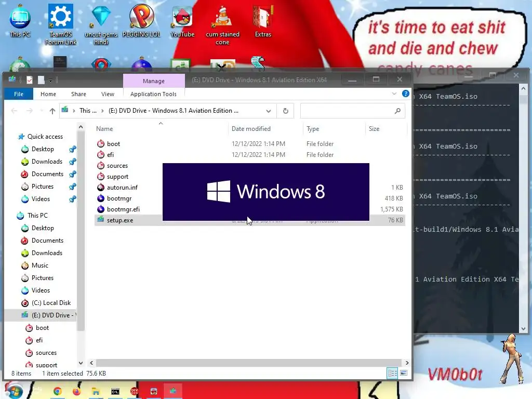Open Chrome from taskbar
This screenshot has width=532, height=399.
57,392
